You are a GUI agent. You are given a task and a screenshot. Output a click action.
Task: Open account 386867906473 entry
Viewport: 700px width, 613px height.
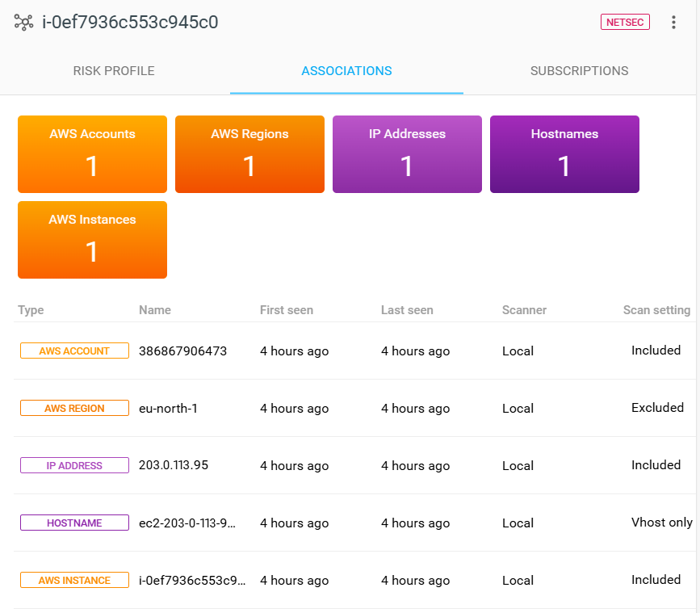pos(182,351)
